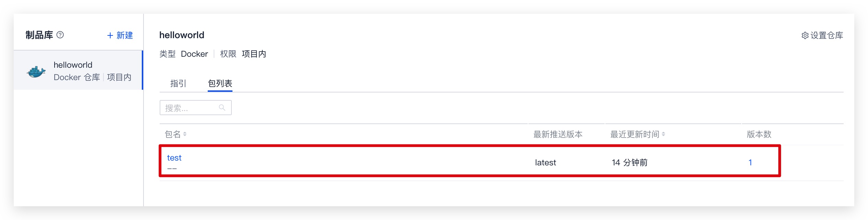Click the gear icon for 设置仓库
The height and width of the screenshot is (220, 868).
[x=805, y=35]
